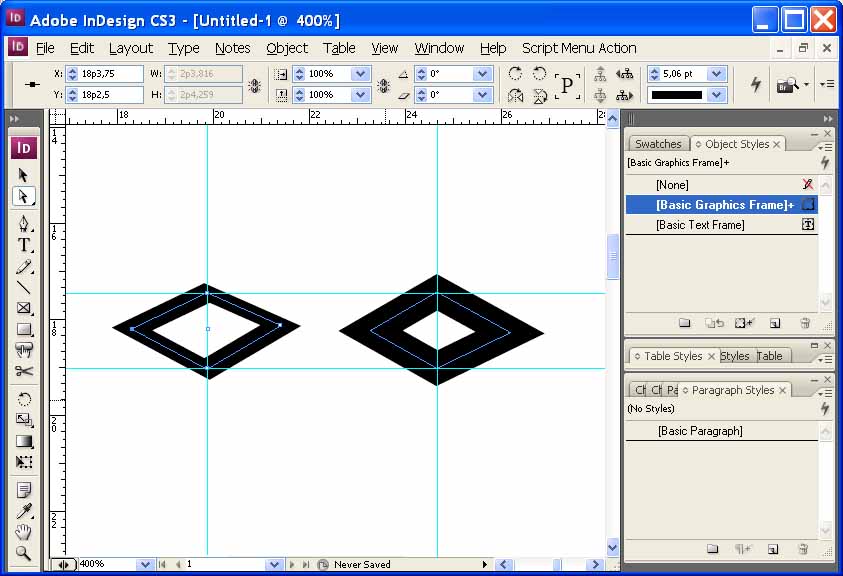
Task: Select the Zoom tool
Action: (24, 553)
